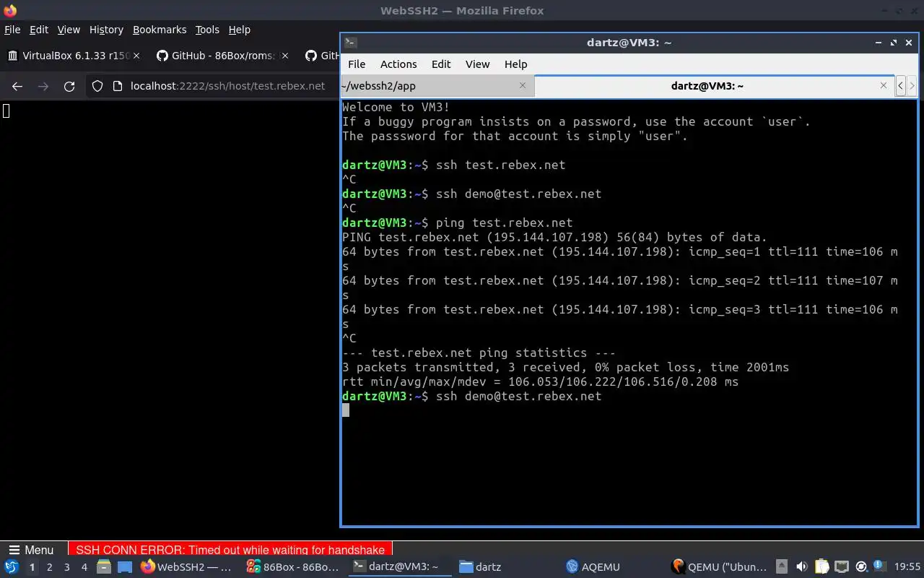
Task: Click the update sync tray icon
Action: [x=860, y=567]
